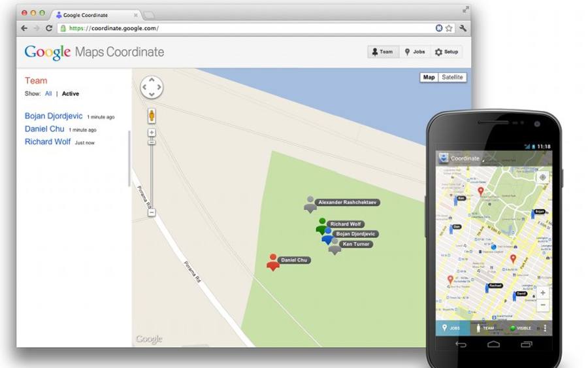This screenshot has width=588, height=368.
Task: Click the green SSL lock icon
Action: click(x=63, y=28)
